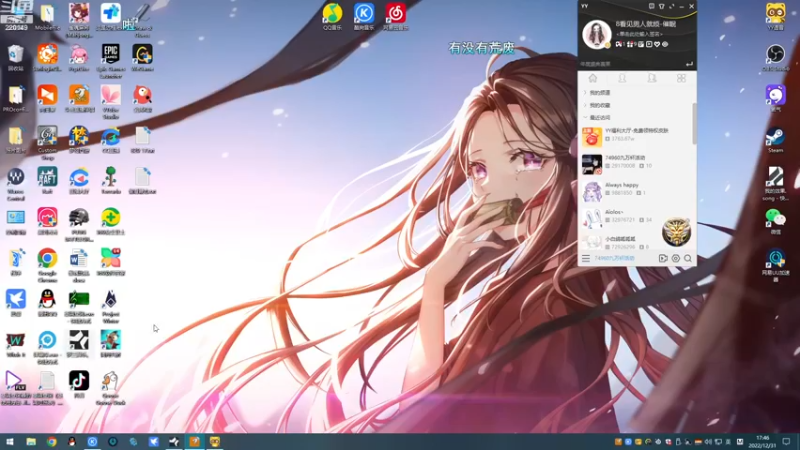Select the Steam desktop icon

(x=775, y=140)
